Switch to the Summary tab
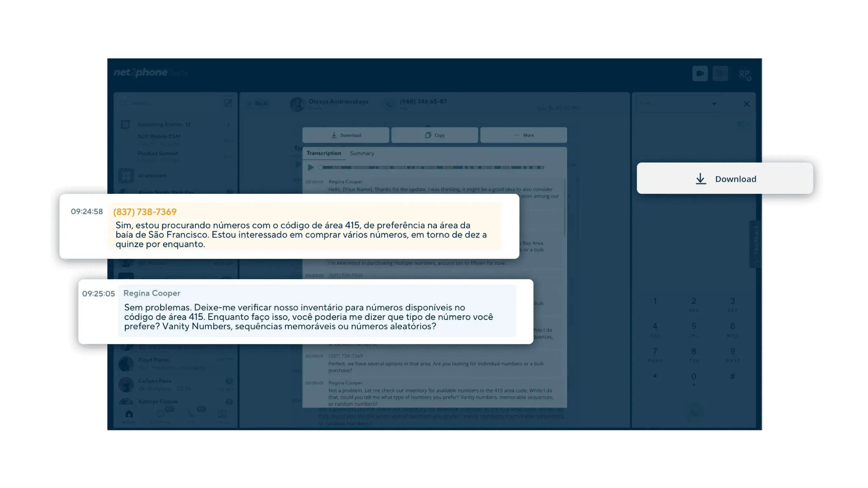 tap(363, 153)
